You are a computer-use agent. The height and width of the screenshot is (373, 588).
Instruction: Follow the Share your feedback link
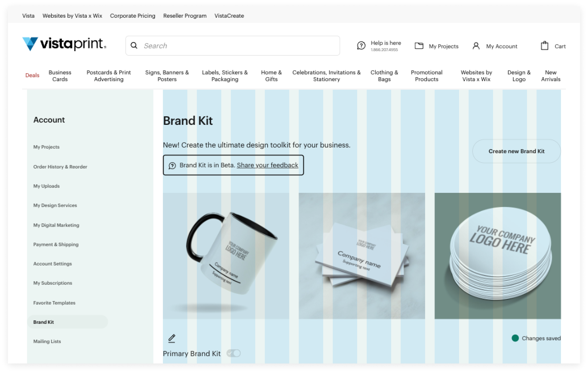(x=267, y=165)
